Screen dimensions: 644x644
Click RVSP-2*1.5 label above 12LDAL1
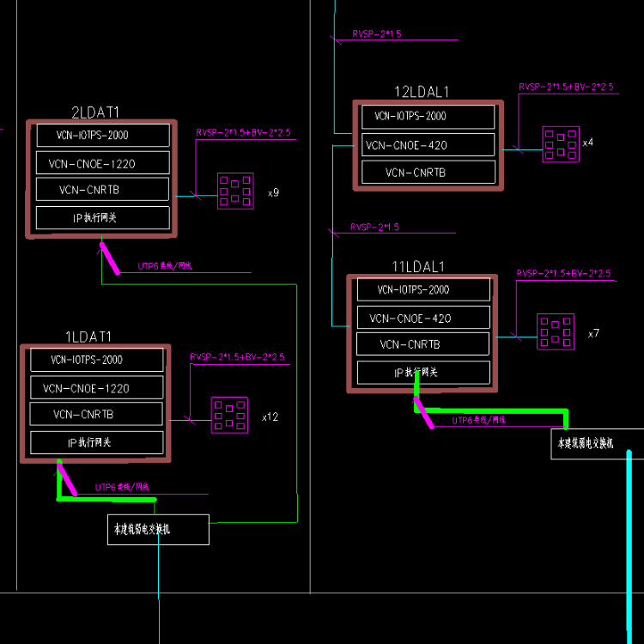click(x=377, y=34)
